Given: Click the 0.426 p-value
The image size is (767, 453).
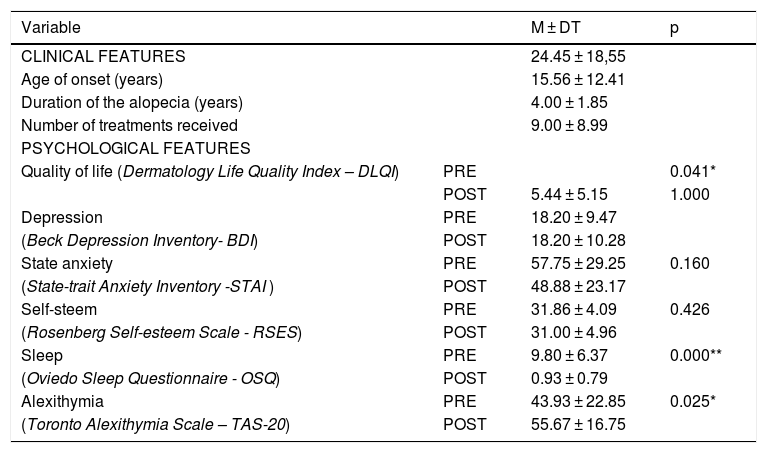Looking at the screenshot, I should 686,310.
